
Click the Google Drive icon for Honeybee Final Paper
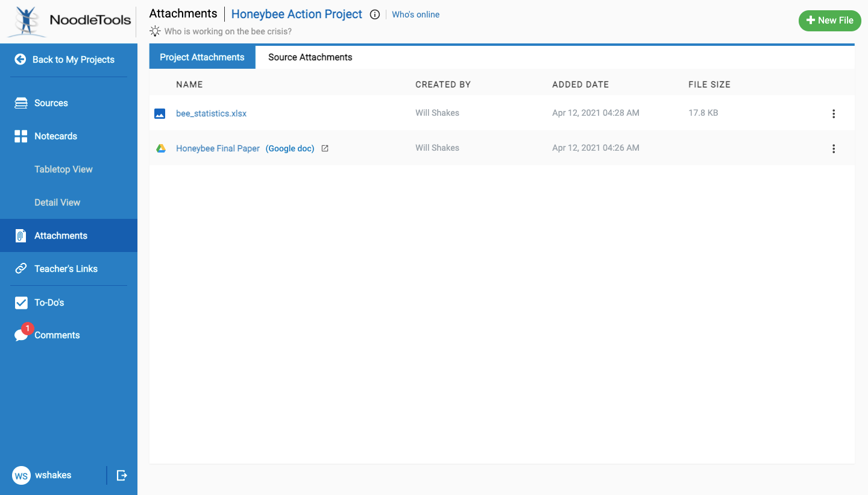tap(161, 148)
